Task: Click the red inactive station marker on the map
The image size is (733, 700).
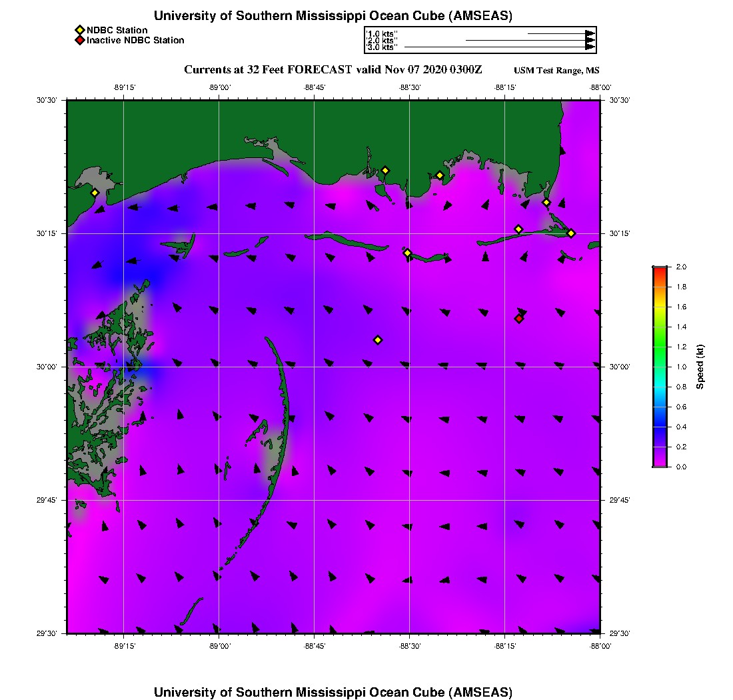Action: tap(519, 319)
